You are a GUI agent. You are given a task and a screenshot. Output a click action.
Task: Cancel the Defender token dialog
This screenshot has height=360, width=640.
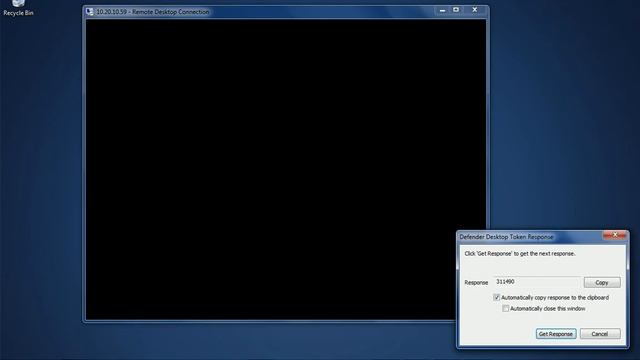600,334
